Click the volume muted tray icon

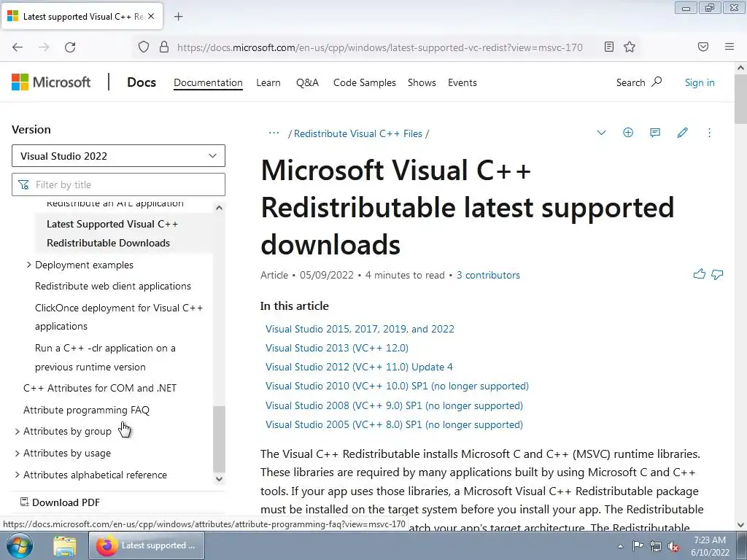point(673,546)
